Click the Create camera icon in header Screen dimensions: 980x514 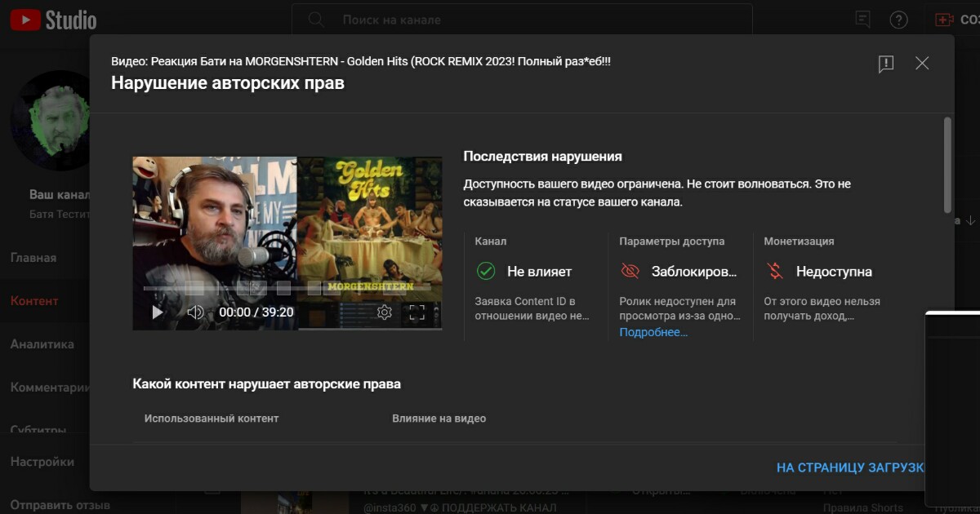click(944, 20)
